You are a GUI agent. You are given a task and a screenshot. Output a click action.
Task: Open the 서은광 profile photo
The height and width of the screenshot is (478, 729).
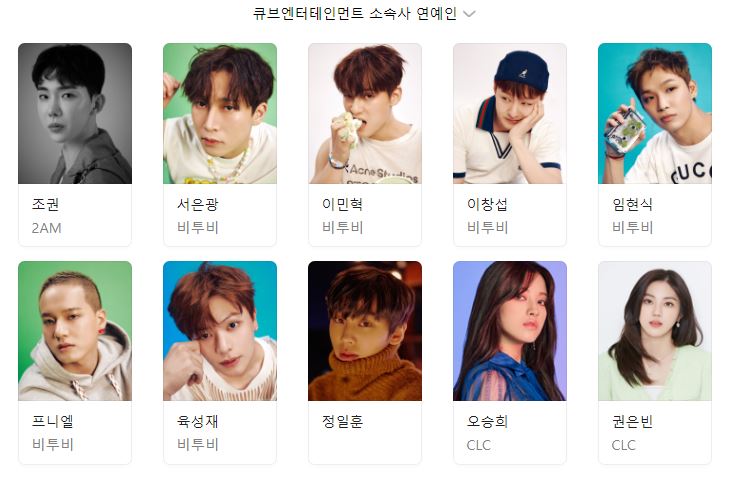[220, 113]
